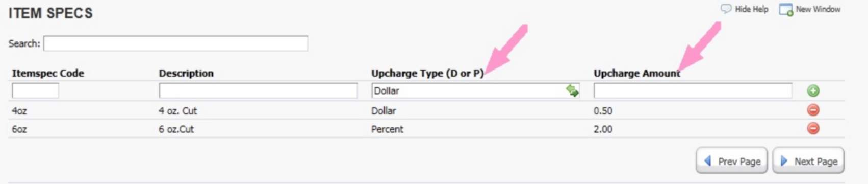Click the Hide Help speech bubble icon
This screenshot has width=868, height=184.
point(726,9)
